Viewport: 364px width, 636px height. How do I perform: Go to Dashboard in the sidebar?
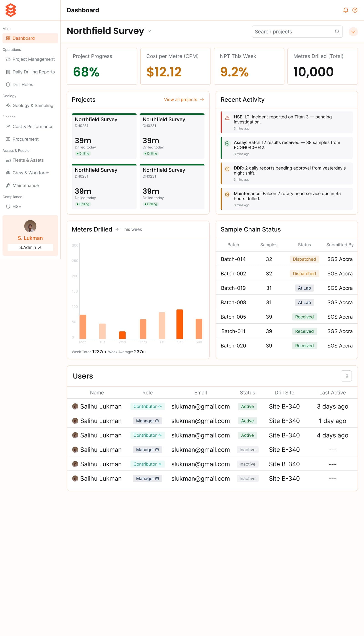[x=30, y=38]
